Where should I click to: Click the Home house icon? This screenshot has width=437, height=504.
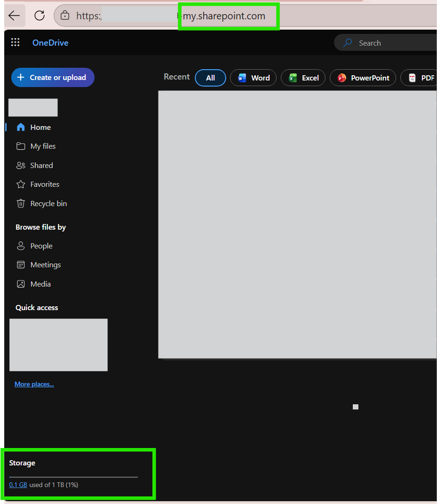(x=21, y=127)
